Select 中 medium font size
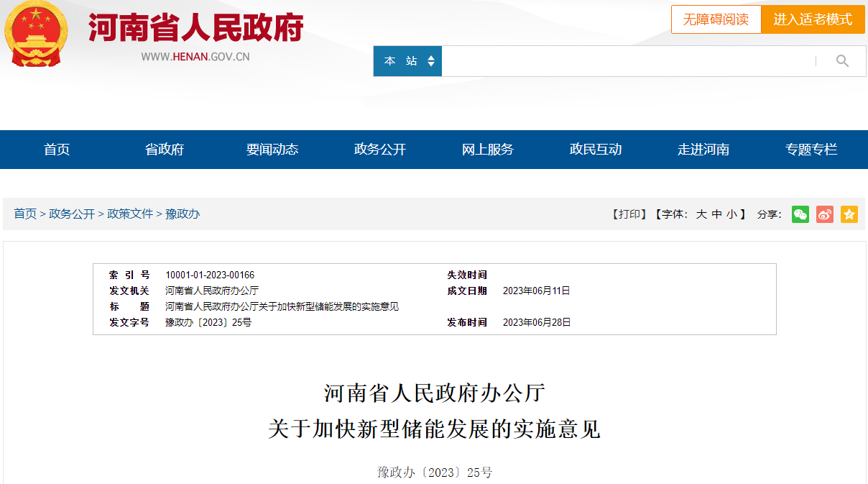Image resolution: width=868 pixels, height=484 pixels. click(x=718, y=214)
